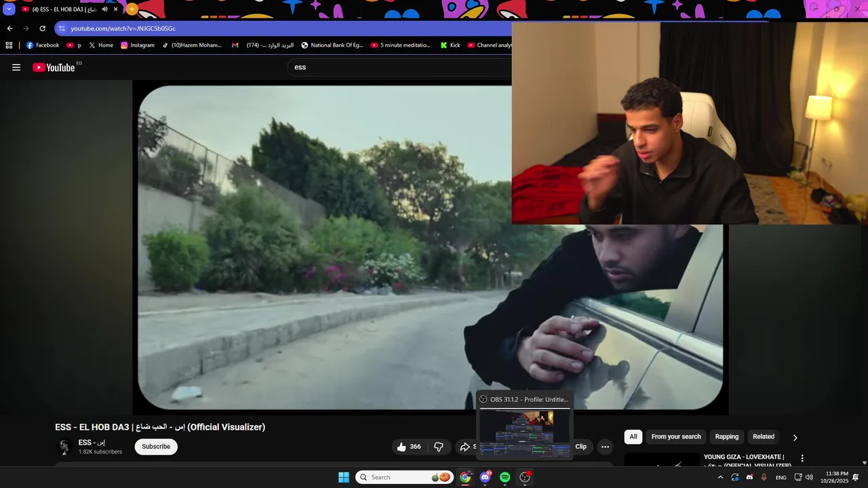The width and height of the screenshot is (868, 488).
Task: Mute the ESS - EL HOB DA3 tab audio
Action: [104, 9]
